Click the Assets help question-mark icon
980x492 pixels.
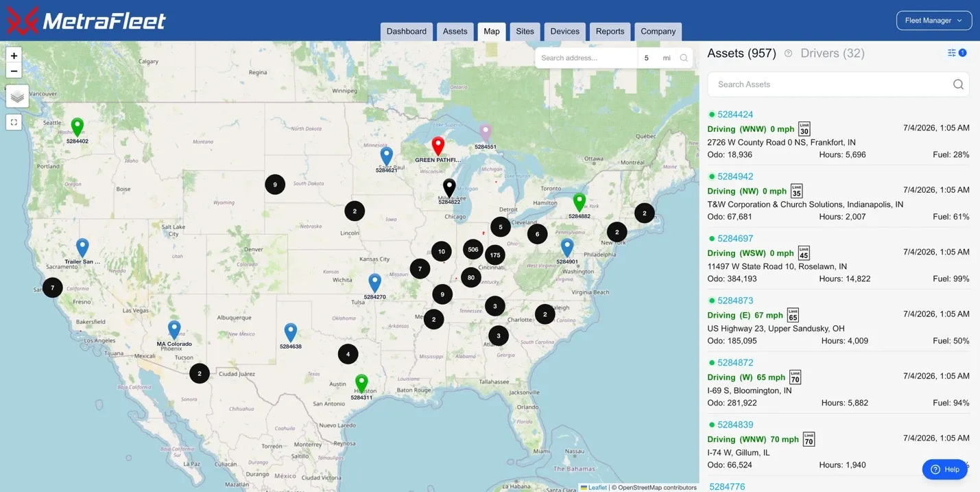coord(788,54)
